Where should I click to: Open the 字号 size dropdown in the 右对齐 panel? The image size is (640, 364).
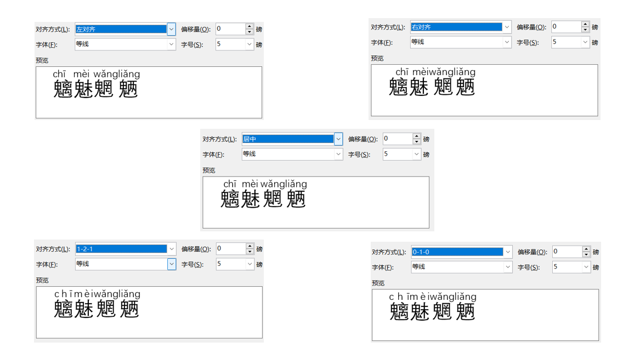click(x=585, y=42)
